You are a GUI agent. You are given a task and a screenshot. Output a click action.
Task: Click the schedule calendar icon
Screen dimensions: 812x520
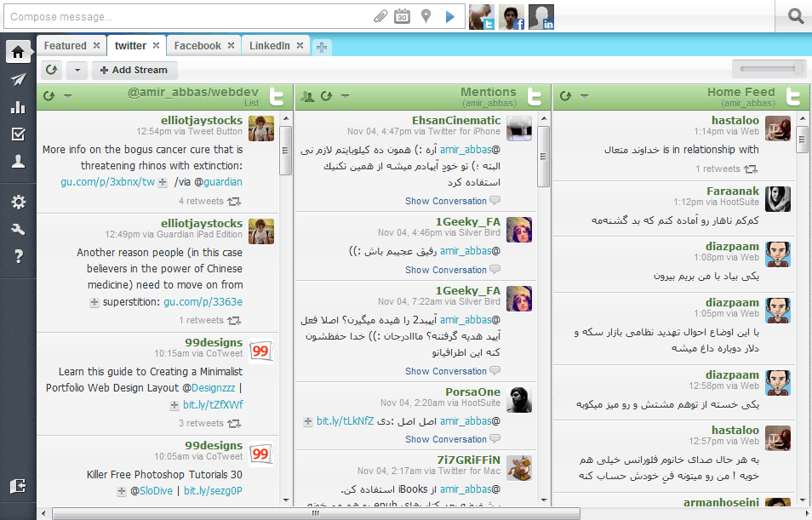[402, 16]
